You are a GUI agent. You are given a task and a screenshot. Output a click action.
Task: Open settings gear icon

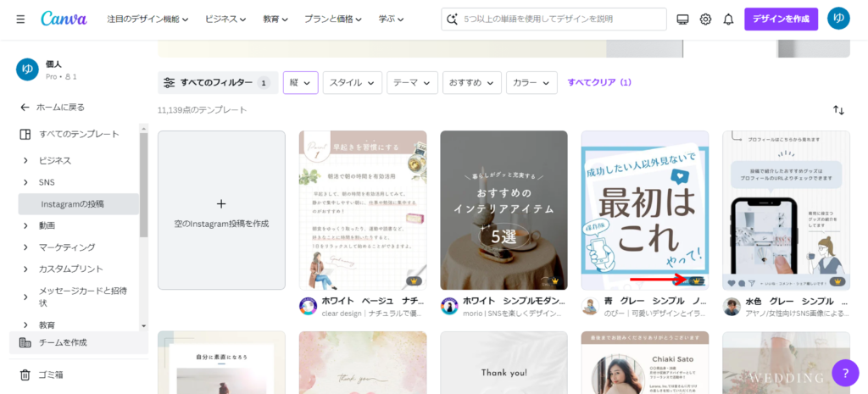[x=705, y=19]
